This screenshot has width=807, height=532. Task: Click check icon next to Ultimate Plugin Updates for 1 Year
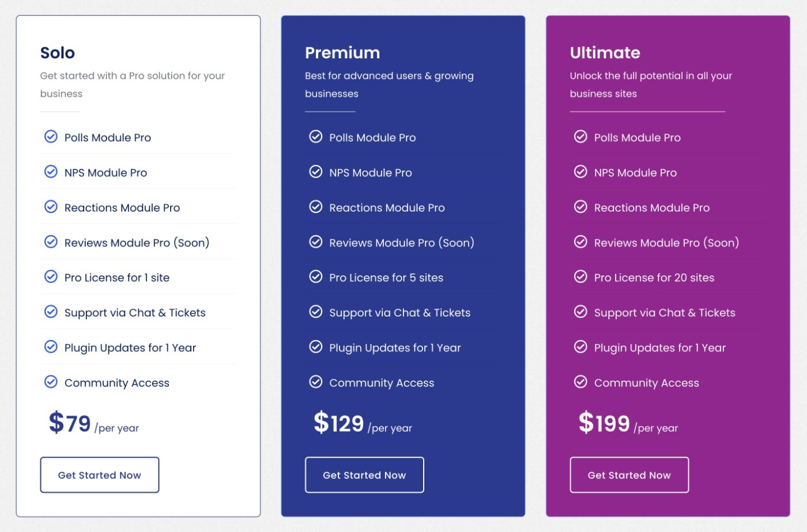(580, 346)
